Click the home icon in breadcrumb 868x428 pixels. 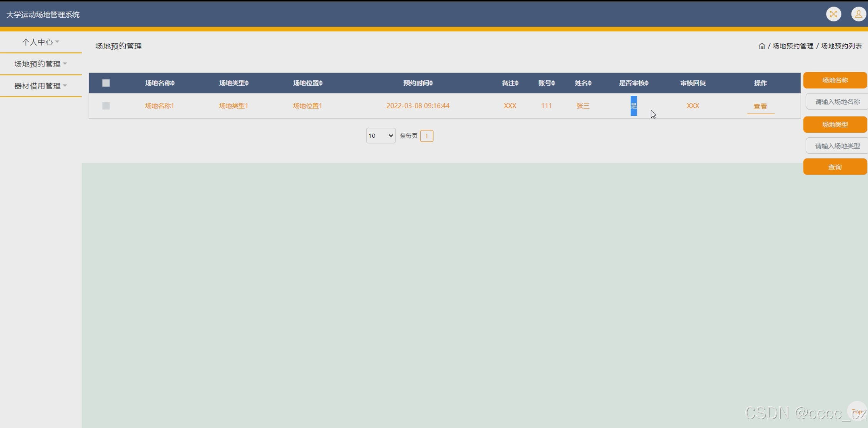(762, 46)
